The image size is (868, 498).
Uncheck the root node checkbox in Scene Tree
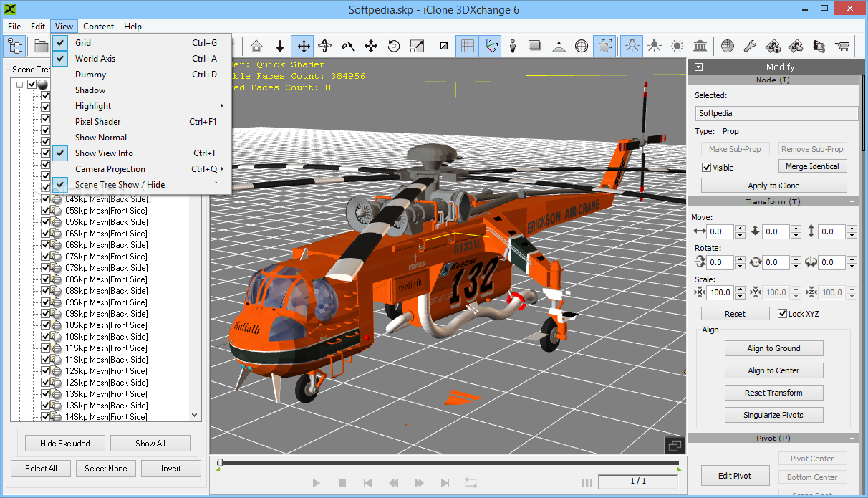(x=32, y=85)
